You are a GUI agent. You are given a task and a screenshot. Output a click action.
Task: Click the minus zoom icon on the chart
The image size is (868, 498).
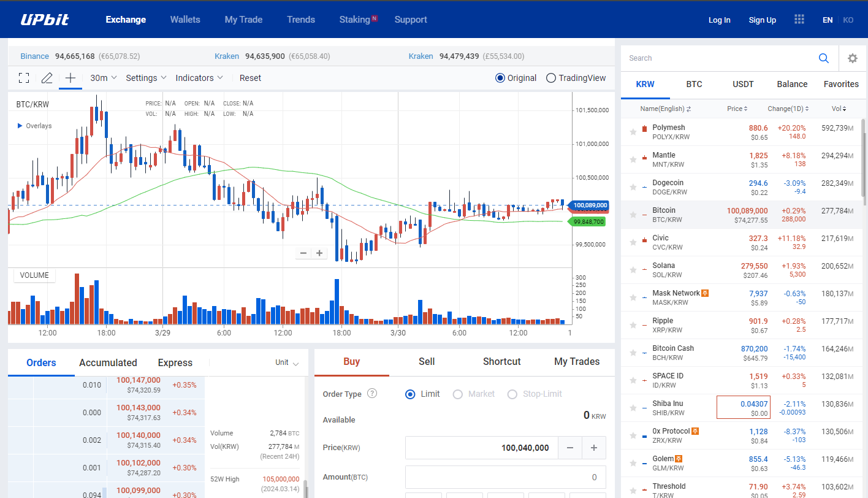tap(303, 253)
